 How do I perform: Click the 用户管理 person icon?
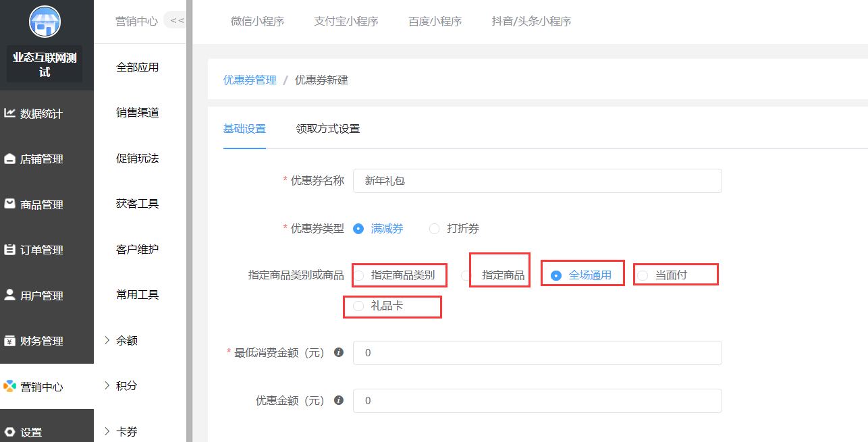(9, 295)
